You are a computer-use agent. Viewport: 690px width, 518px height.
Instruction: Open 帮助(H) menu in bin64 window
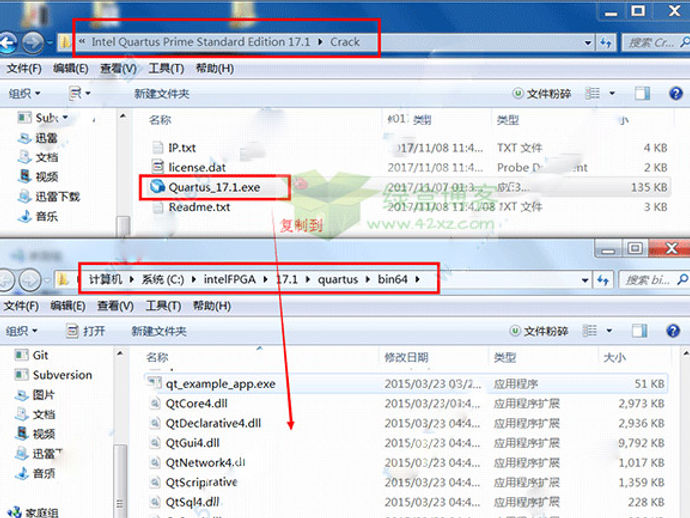click(212, 306)
